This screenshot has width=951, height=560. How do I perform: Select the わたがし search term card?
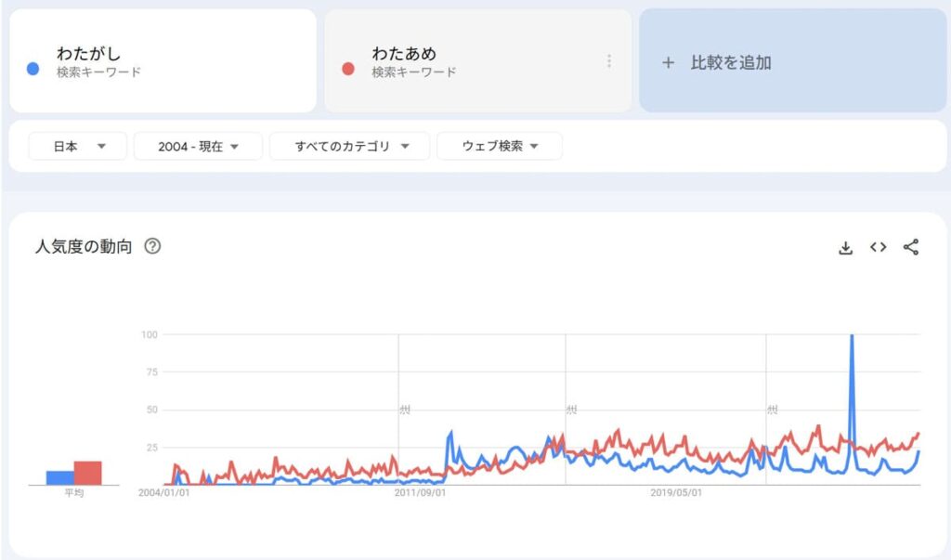(x=163, y=60)
